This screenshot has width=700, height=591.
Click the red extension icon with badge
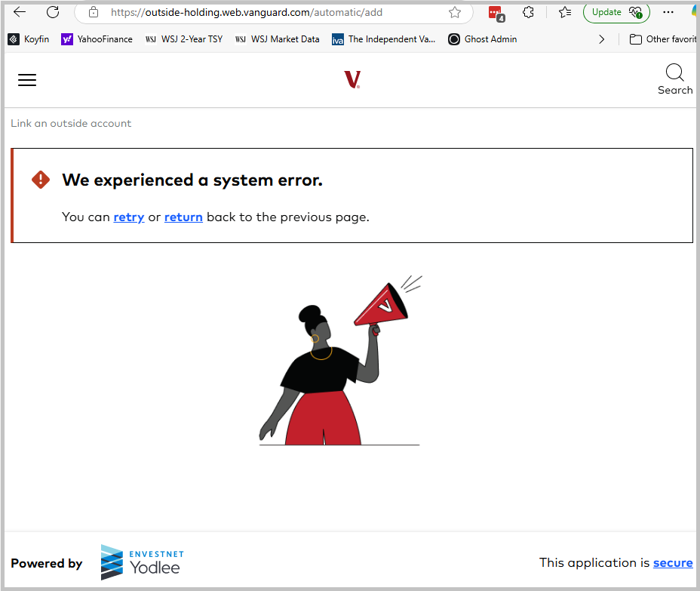(496, 14)
